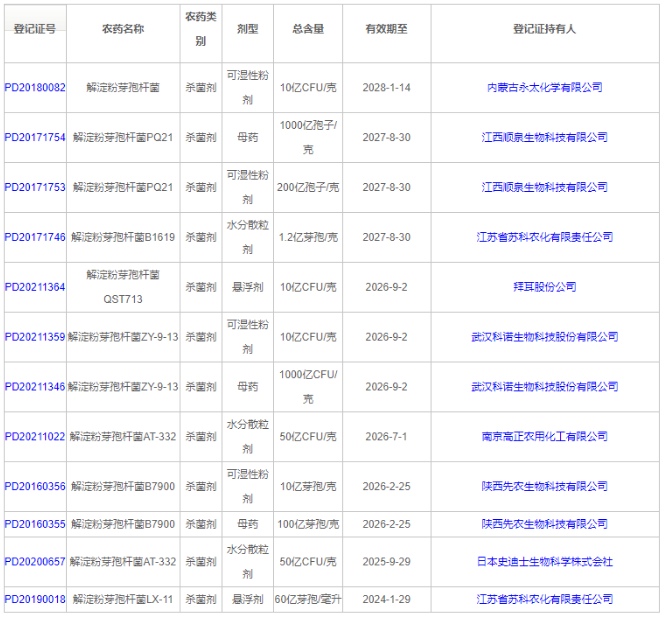Open registration link PD20200657
Screen dimensions: 664x618
pyautogui.click(x=35, y=562)
